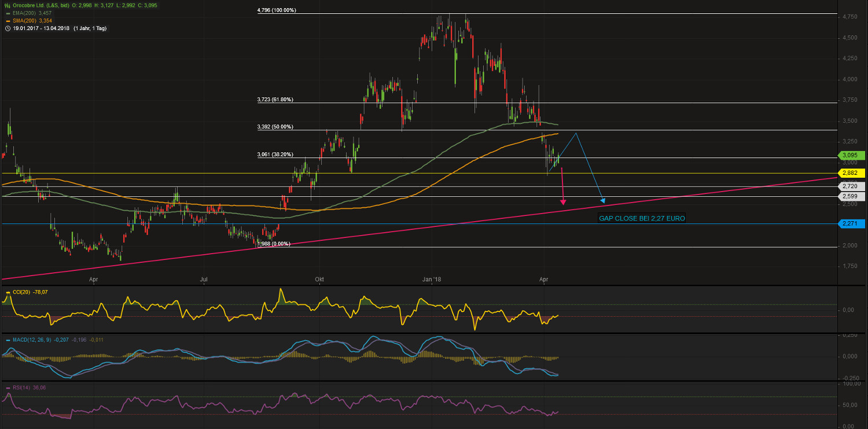Click the 2,000 price axis label
The image size is (868, 429).
click(x=851, y=245)
